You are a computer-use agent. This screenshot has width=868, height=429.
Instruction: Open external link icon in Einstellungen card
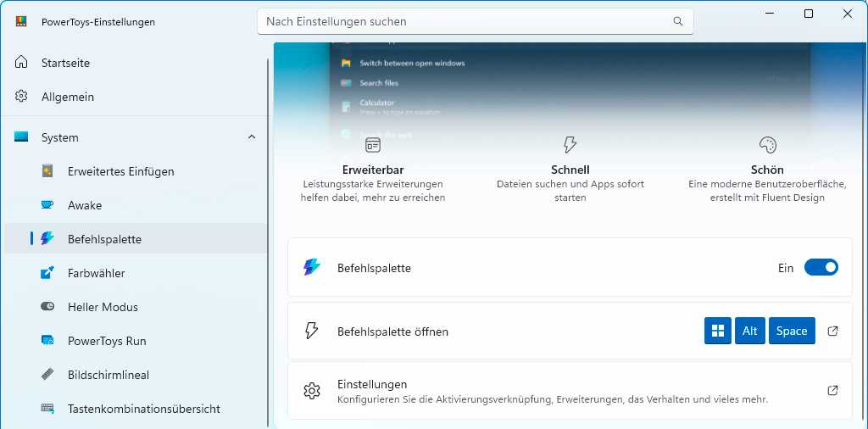832,390
